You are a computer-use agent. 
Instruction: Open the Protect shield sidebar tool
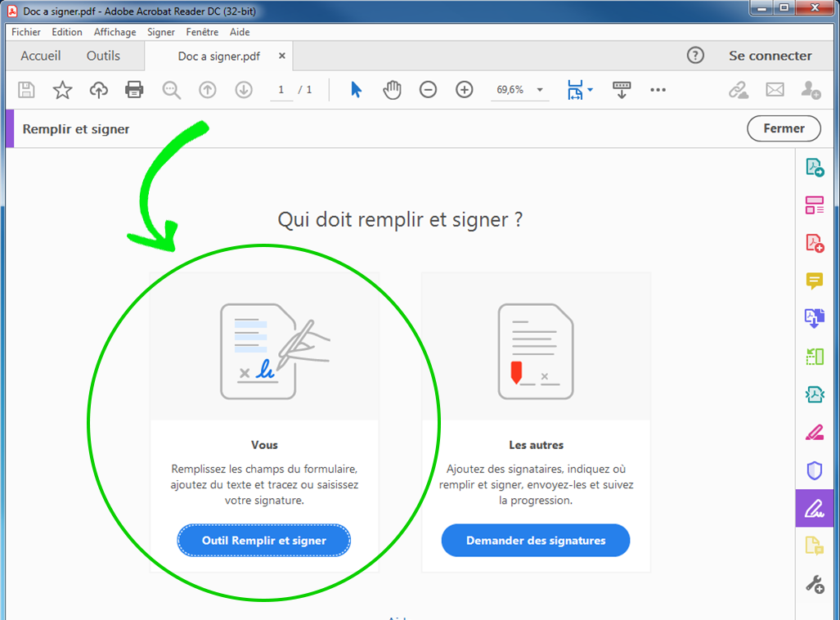[815, 470]
